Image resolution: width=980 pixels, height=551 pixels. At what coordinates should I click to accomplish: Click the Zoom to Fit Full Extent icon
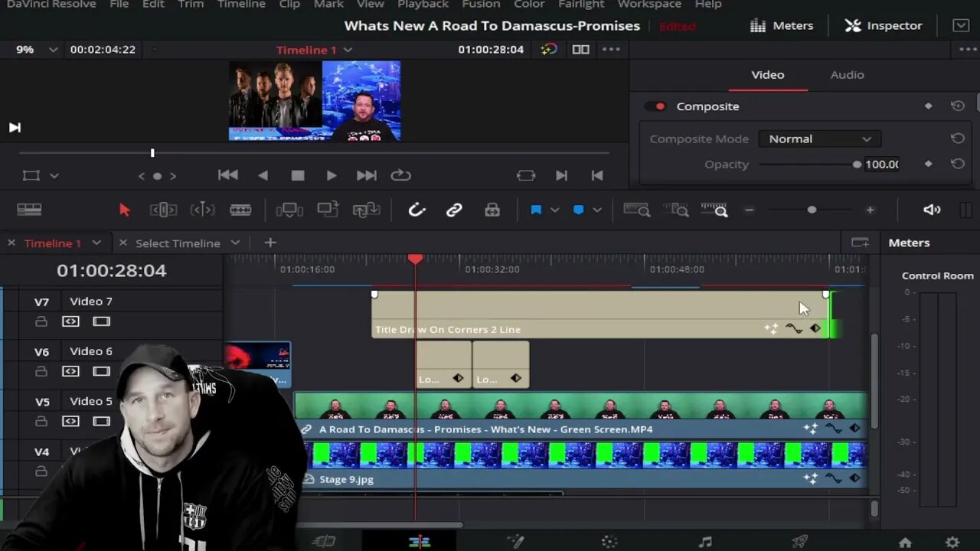[x=637, y=210]
